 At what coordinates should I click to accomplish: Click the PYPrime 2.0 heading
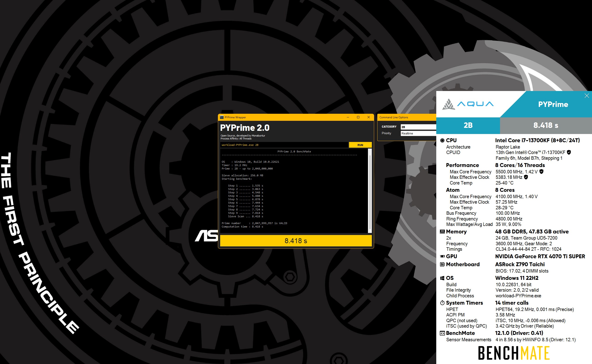click(x=245, y=128)
